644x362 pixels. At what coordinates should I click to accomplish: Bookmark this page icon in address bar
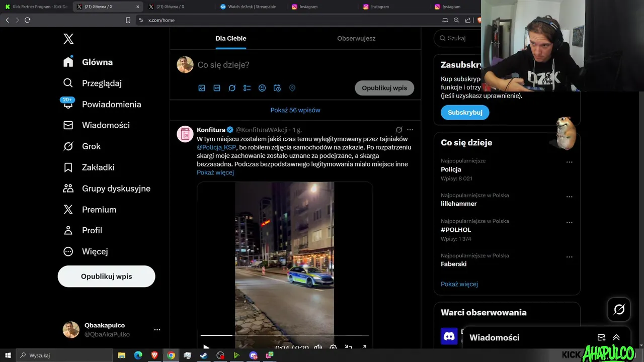pyautogui.click(x=128, y=20)
